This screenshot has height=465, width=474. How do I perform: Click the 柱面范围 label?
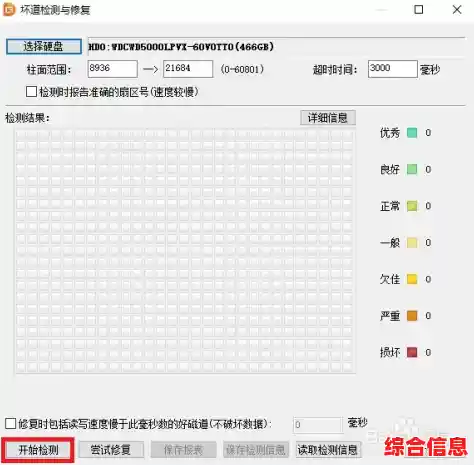coord(49,70)
